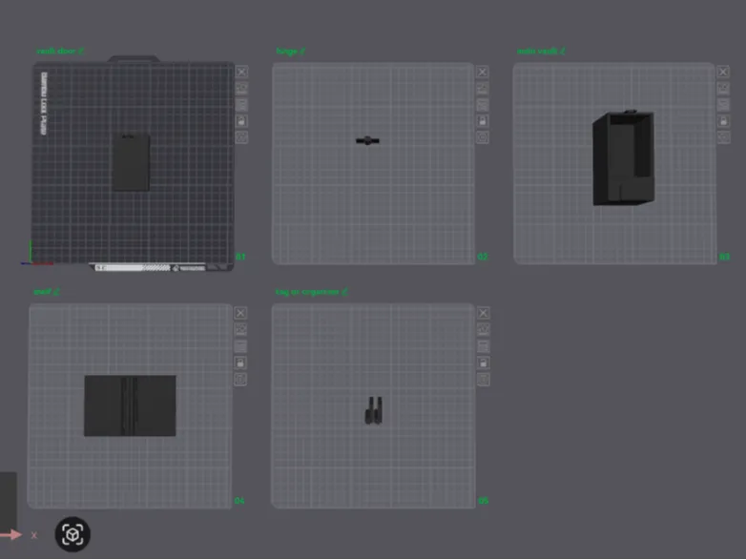Auto-orient objects on main vault plate
This screenshot has width=746, height=560.
723,88
